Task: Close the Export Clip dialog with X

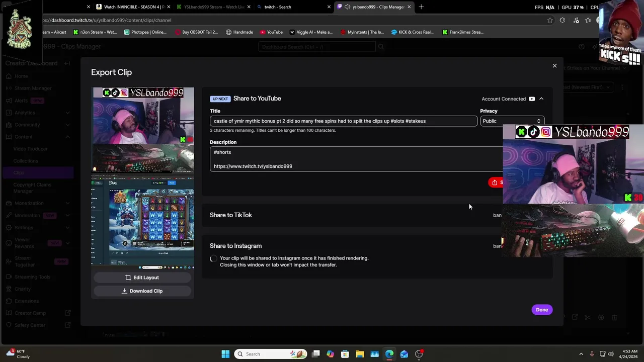Action: pyautogui.click(x=554, y=66)
